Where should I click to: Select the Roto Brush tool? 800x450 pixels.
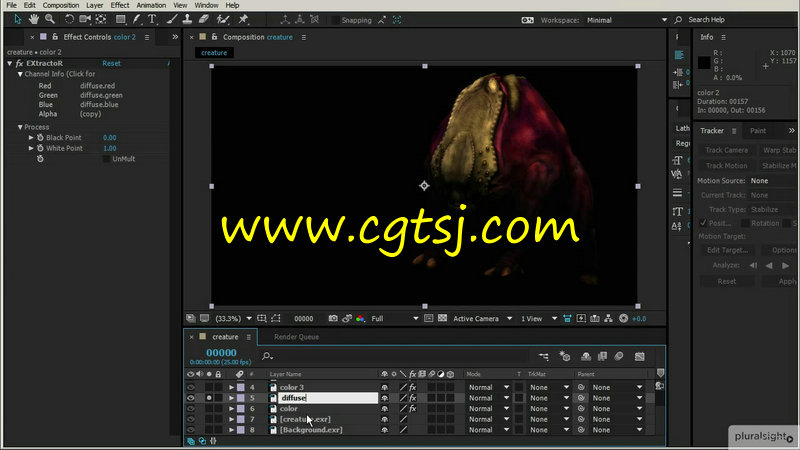223,19
